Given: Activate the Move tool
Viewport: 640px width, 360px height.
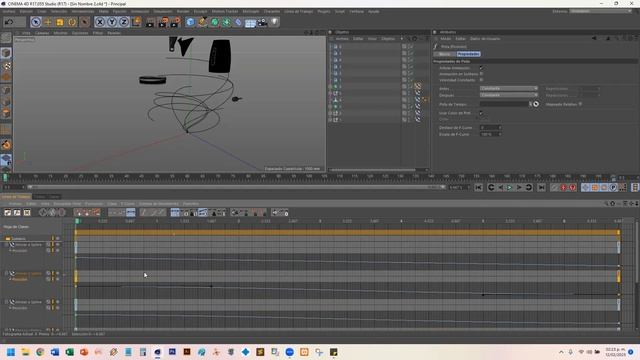Looking at the screenshot, I should pos(48,22).
